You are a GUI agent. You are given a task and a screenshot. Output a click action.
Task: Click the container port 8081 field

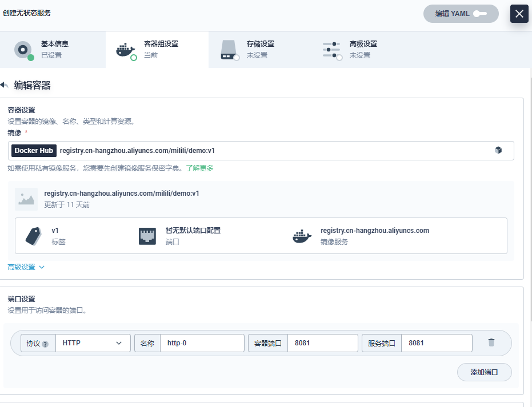[x=322, y=343]
